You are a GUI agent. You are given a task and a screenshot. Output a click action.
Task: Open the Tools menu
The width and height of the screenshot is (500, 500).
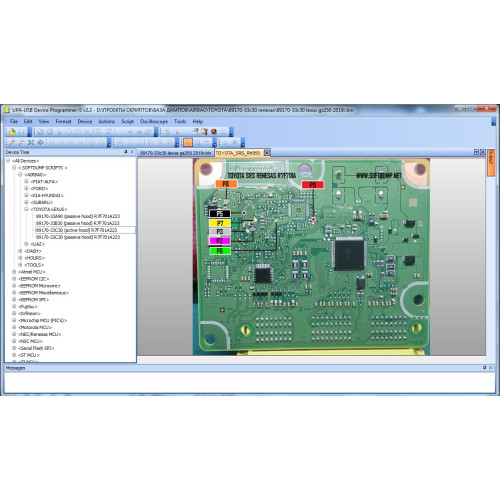tap(180, 121)
